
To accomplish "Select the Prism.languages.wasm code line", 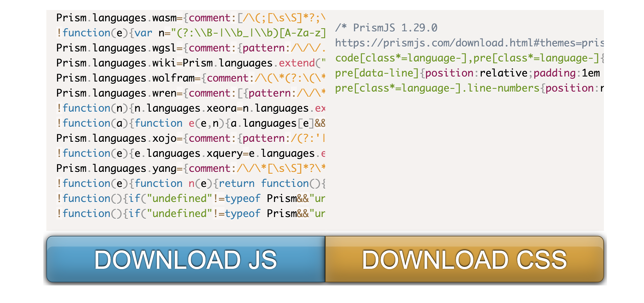I will point(191,18).
